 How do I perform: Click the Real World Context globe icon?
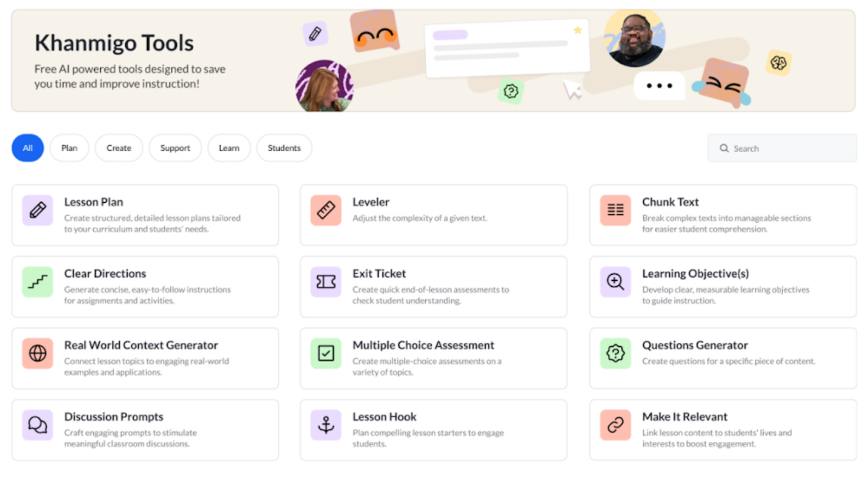[x=38, y=353]
